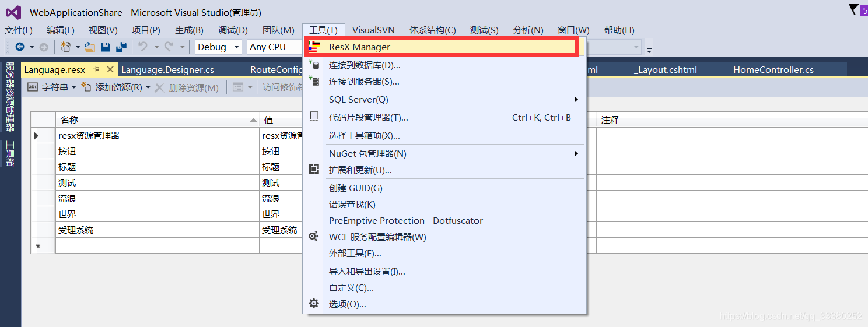Choose 代码片段管理器(T)... menu item
This screenshot has width=868, height=327.
tap(444, 117)
